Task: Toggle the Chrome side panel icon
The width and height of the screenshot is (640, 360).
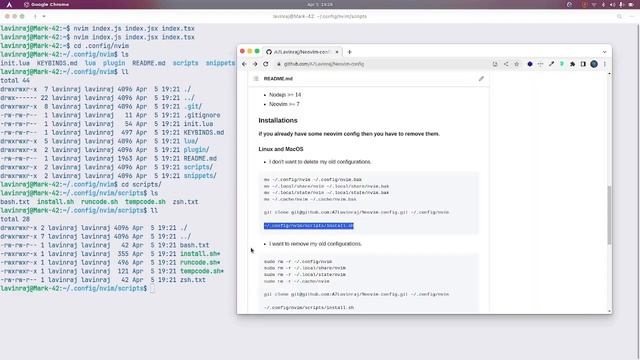Action: [x=583, y=64]
